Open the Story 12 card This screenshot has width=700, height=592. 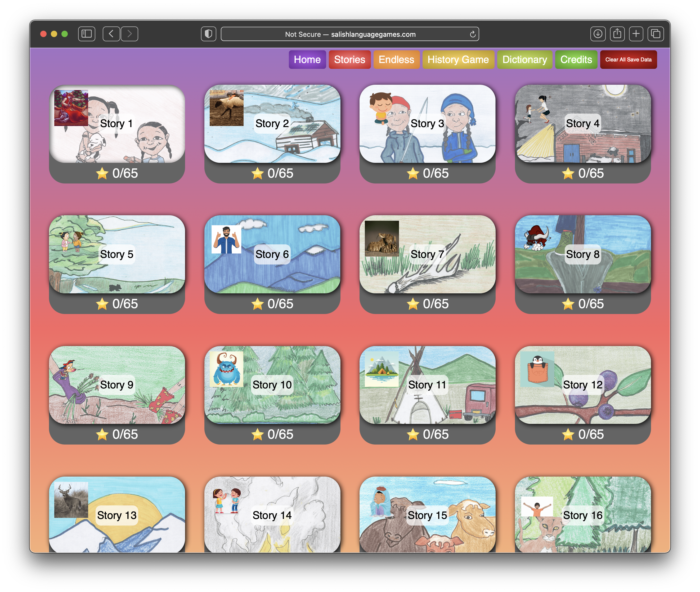[x=582, y=385]
